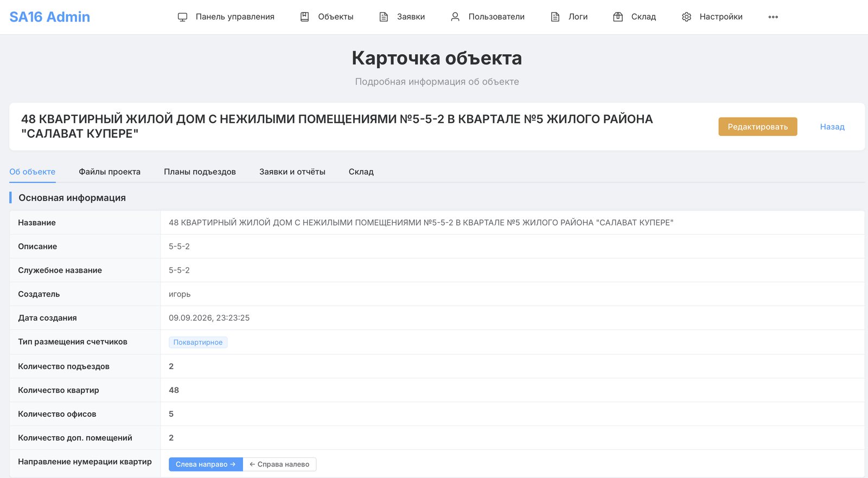Click the Поквартирное tag

[198, 343]
